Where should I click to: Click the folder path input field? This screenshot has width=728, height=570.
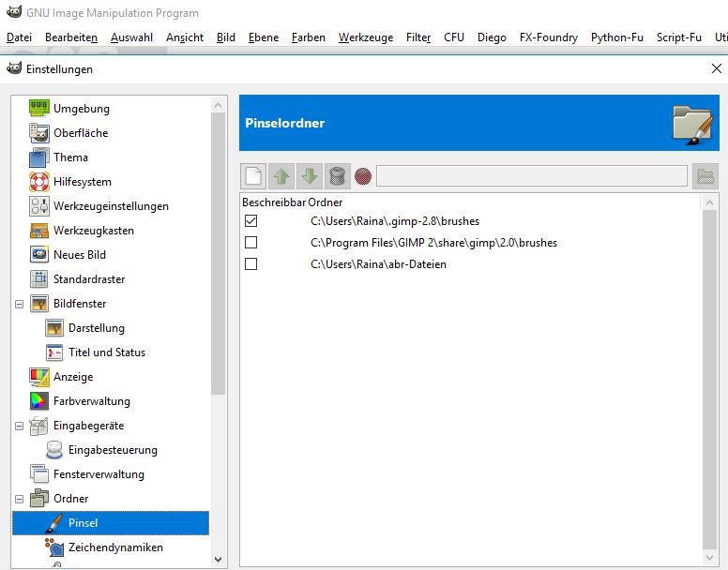(x=532, y=176)
